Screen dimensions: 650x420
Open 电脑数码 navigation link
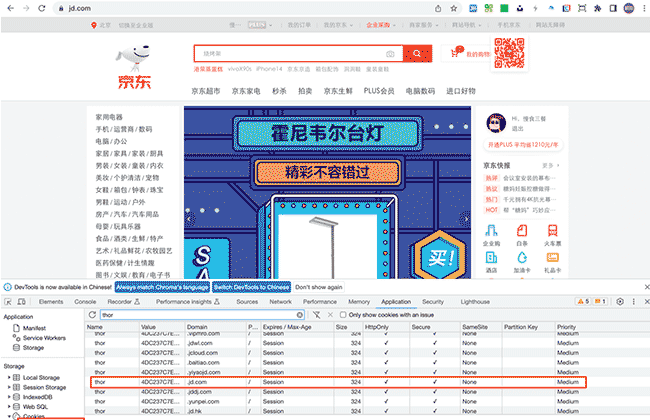click(x=420, y=91)
